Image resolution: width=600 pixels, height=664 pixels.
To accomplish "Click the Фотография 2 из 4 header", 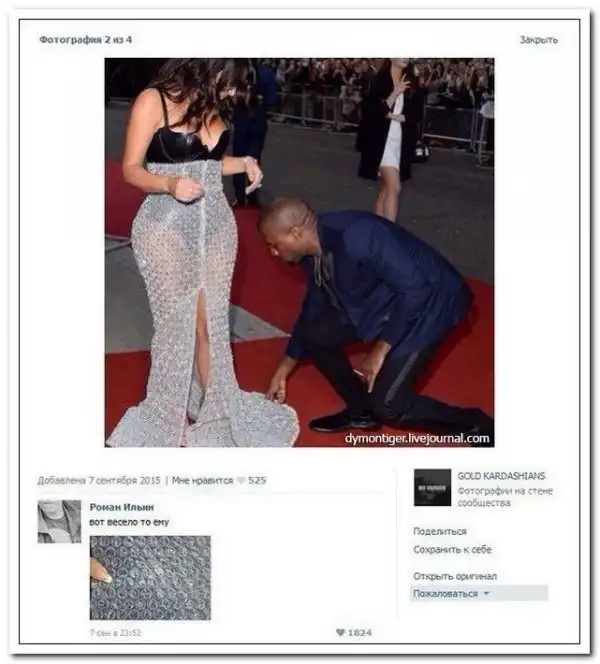I will (86, 39).
